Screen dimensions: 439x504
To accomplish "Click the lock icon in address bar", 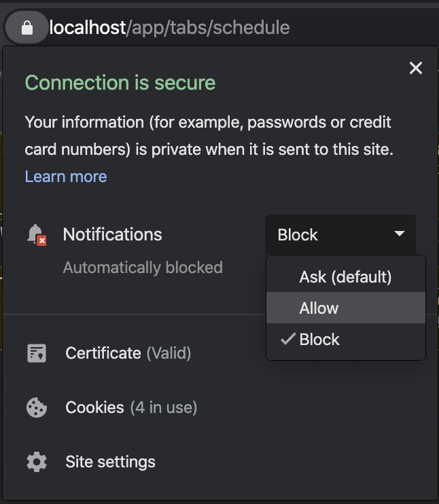I will coord(27,28).
